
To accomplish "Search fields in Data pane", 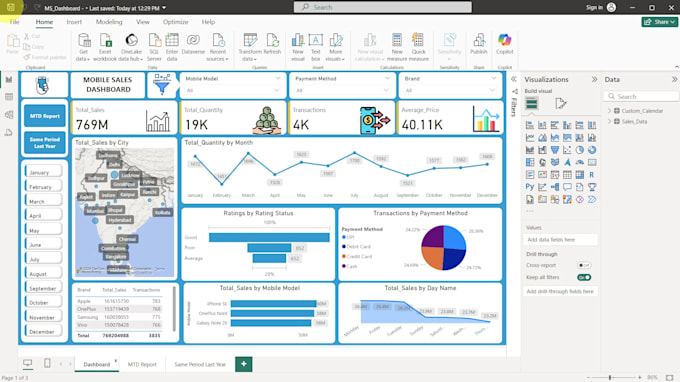I will [x=641, y=96].
